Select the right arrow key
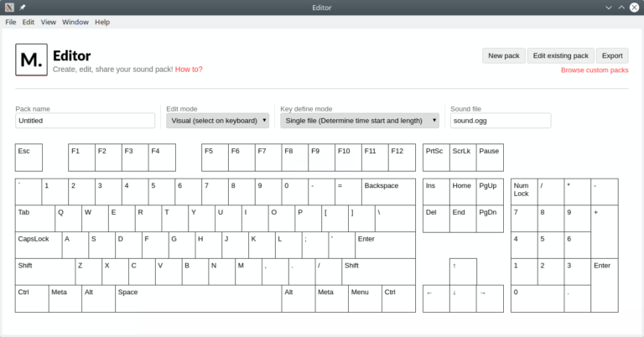The image size is (644, 337). click(490, 298)
